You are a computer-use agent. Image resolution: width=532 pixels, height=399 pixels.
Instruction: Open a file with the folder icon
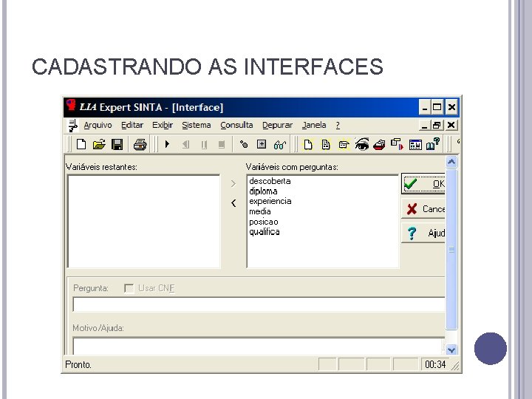click(x=99, y=145)
